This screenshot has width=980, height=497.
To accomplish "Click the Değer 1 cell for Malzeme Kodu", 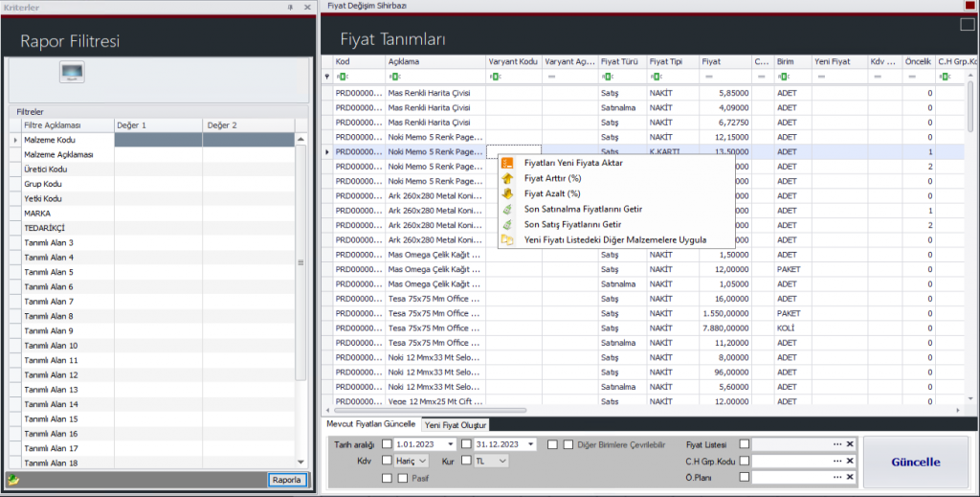I will (158, 140).
